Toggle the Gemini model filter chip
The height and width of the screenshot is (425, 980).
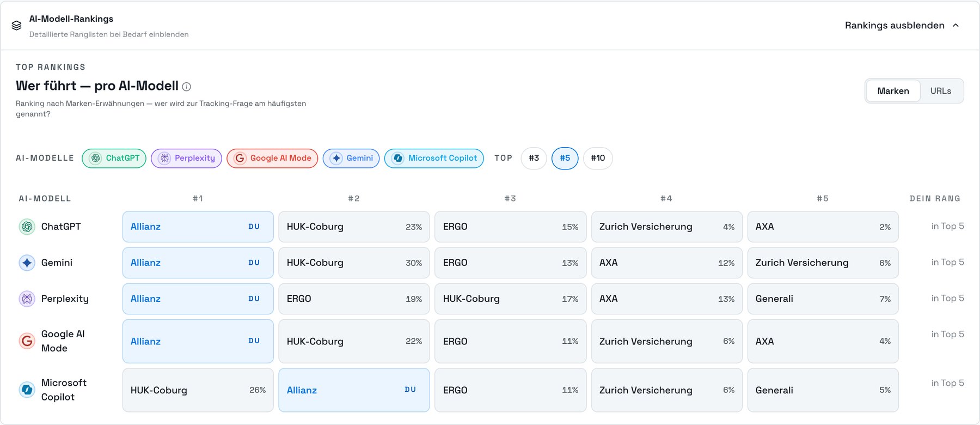351,159
